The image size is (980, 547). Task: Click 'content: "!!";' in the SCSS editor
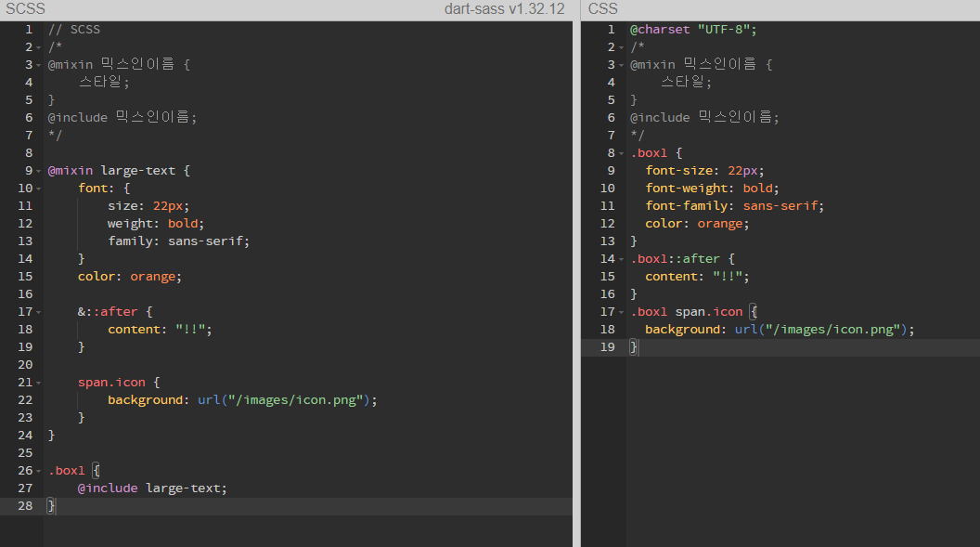(160, 330)
